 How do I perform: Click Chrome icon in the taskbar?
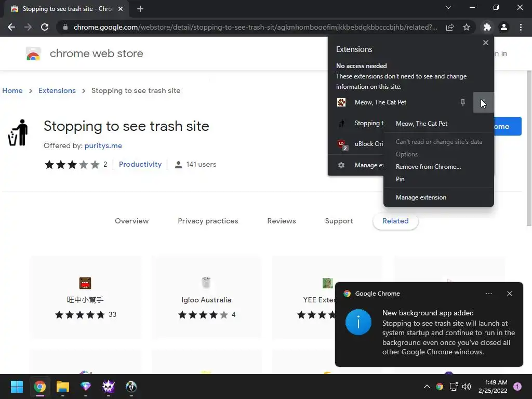39,387
